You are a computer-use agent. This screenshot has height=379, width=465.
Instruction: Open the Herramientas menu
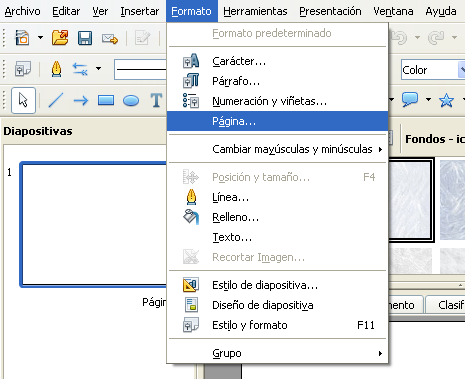255,11
